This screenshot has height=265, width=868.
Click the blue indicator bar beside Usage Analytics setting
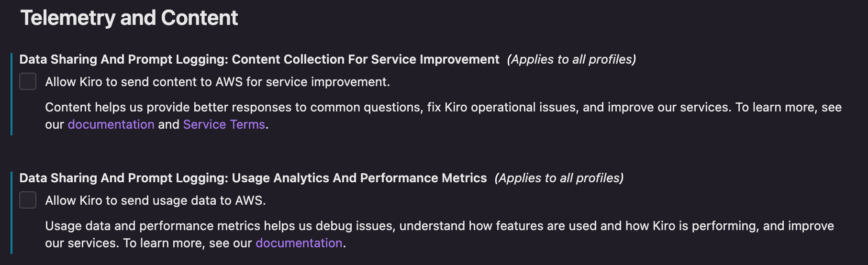[11, 213]
